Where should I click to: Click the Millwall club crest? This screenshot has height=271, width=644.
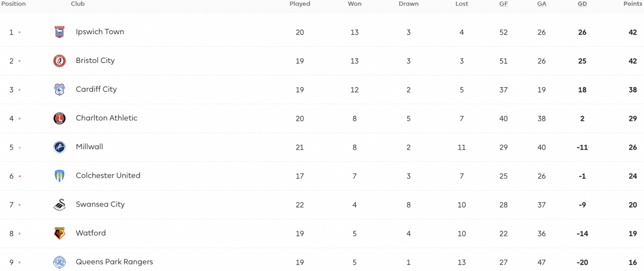coord(60,147)
